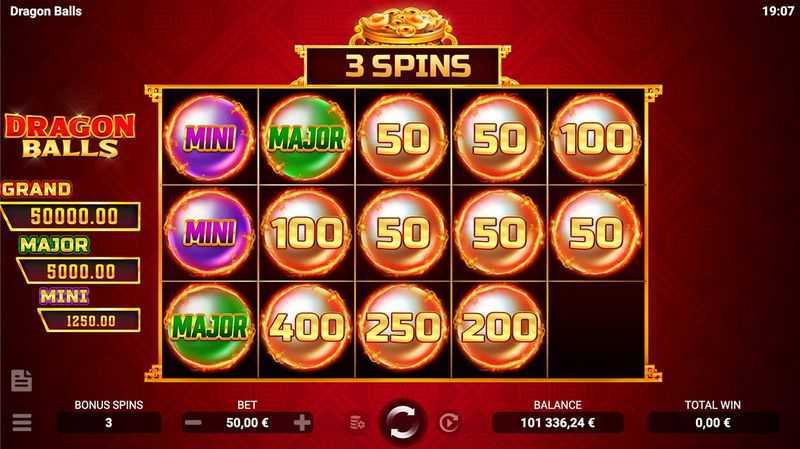
Task: Click the bet amount 50,00 € field
Action: click(247, 422)
